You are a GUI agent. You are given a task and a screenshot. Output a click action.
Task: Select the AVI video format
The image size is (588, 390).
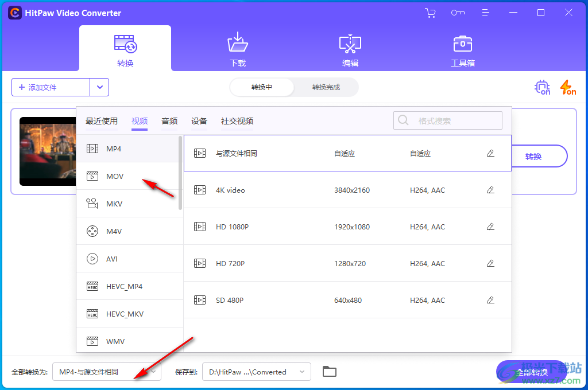pos(113,258)
